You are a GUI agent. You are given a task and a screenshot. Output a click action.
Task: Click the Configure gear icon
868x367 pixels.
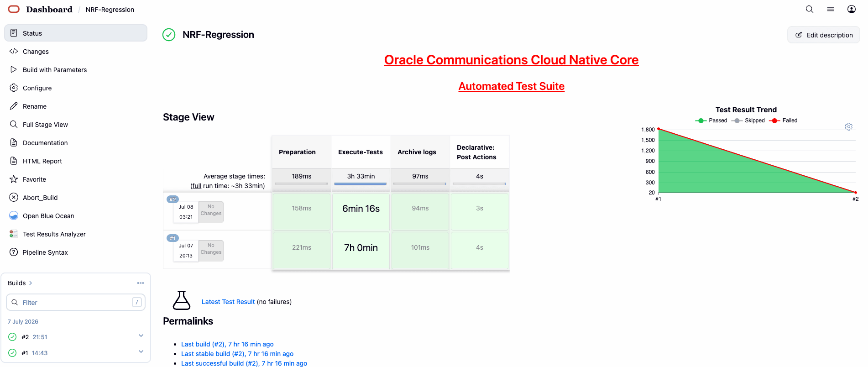coord(14,88)
